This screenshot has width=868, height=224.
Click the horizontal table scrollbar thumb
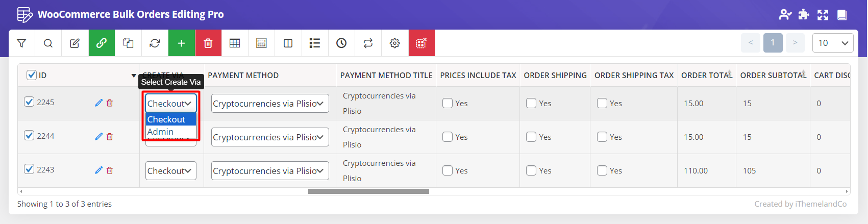368,191
